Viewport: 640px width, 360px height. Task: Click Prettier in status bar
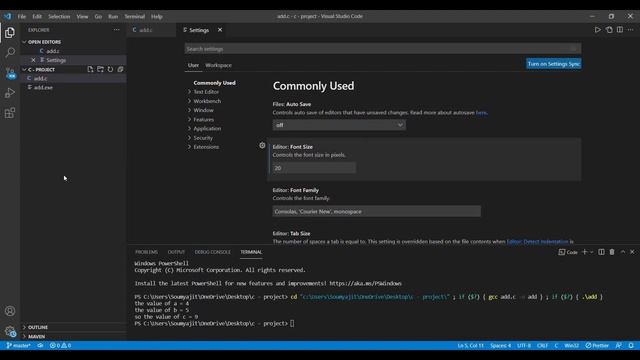point(597,345)
